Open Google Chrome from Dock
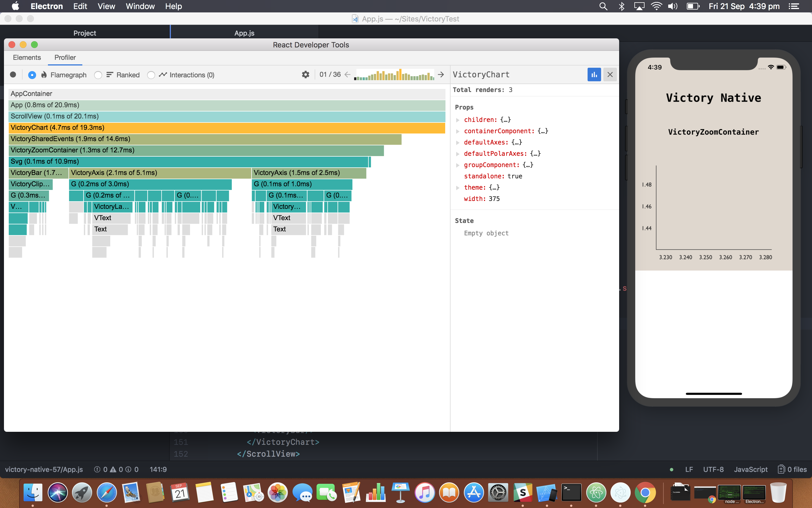 (x=645, y=492)
